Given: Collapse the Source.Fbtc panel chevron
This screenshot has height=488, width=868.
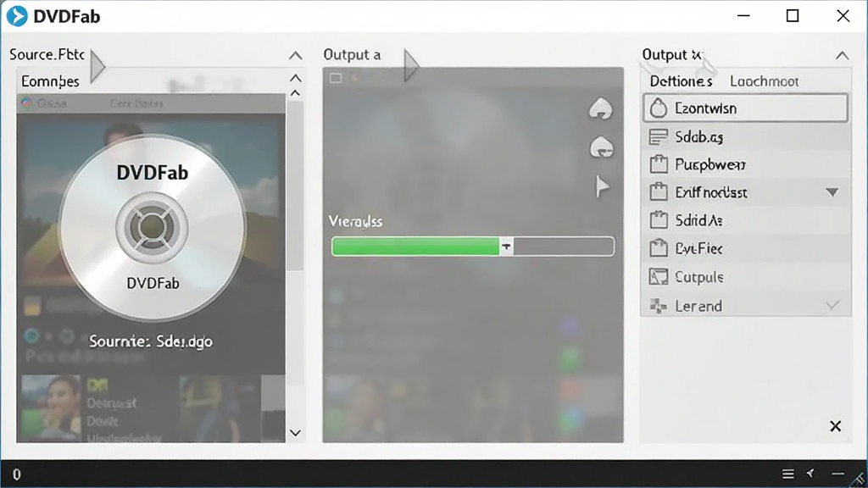Looking at the screenshot, I should [296, 56].
